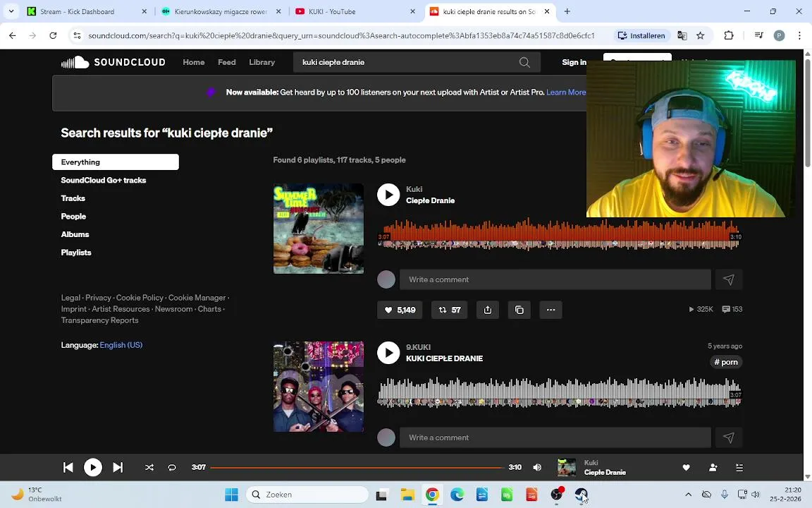Play the 9.KUKI KUKI CIEPŁE DRANIE track
This screenshot has height=508, width=812.
pos(388,353)
